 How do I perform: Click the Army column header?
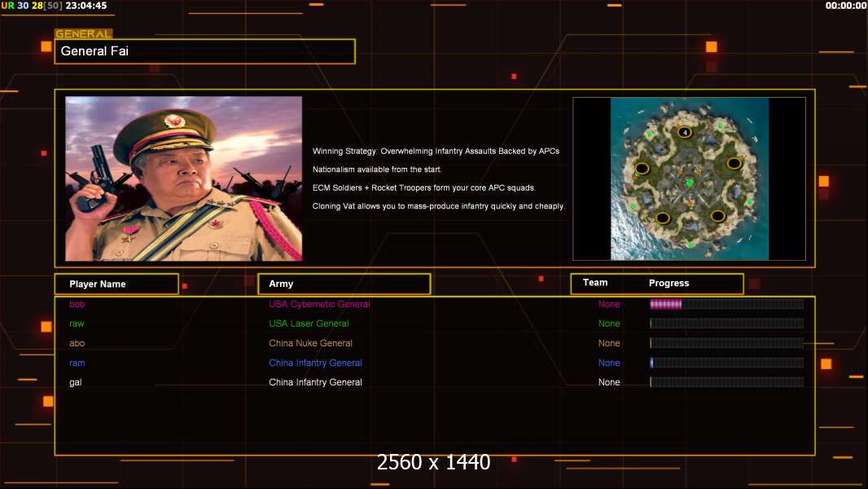click(x=344, y=284)
